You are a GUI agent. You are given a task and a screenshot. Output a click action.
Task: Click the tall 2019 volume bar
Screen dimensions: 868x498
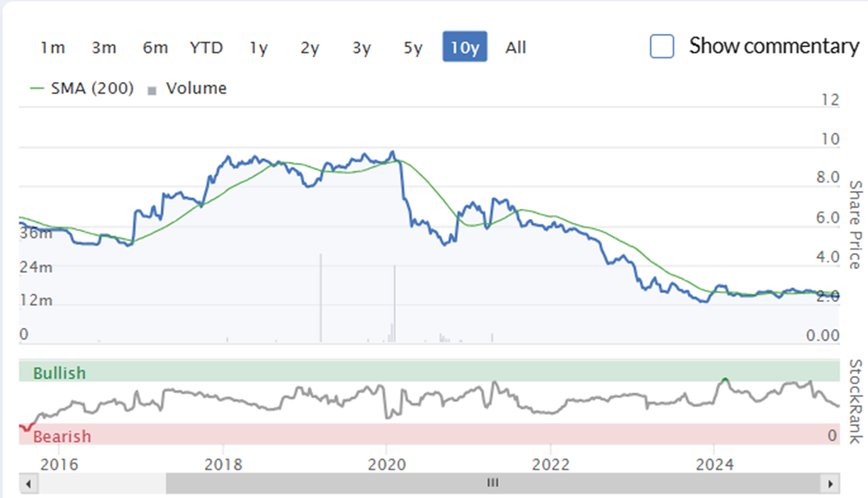click(x=320, y=298)
